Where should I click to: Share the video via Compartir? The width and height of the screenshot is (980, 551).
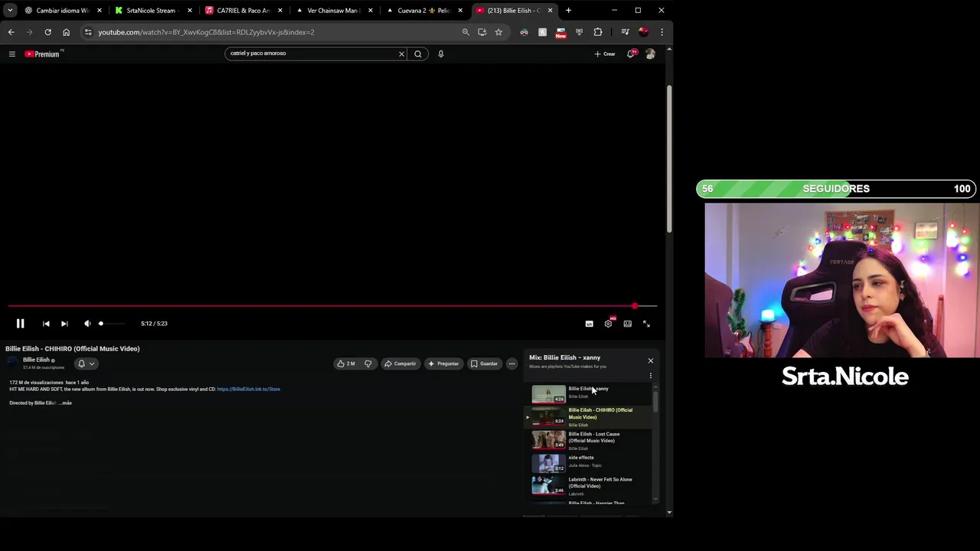click(x=400, y=364)
